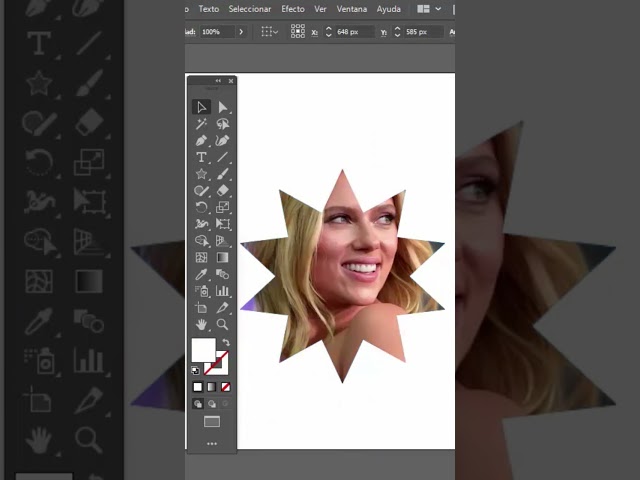The height and width of the screenshot is (480, 640).
Task: Expand opacity slider arrow
Action: [241, 31]
